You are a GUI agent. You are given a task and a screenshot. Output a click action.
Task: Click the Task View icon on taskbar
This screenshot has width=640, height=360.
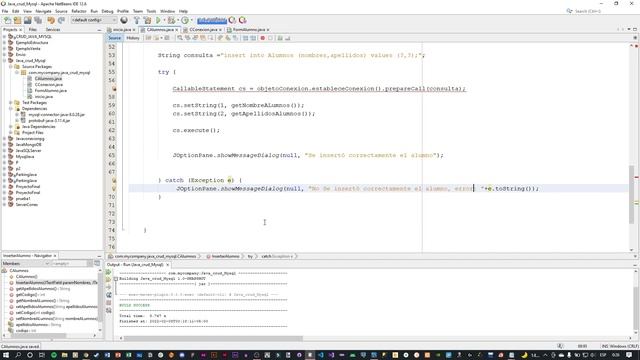(42, 355)
